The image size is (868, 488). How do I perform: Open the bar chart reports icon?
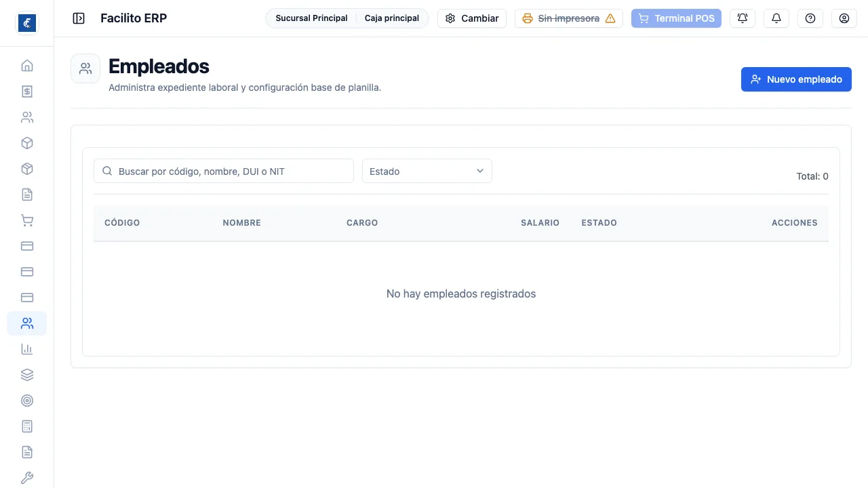pos(27,349)
